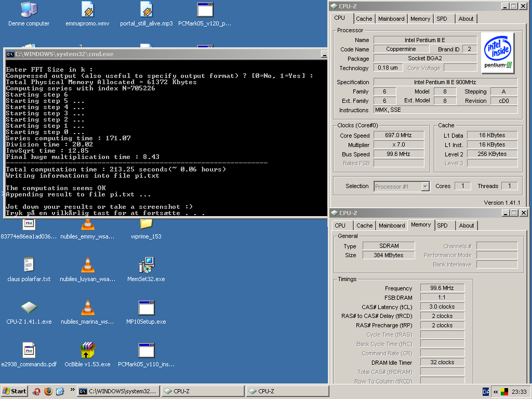Open claus polarfar.txt text file

pyautogui.click(x=29, y=264)
